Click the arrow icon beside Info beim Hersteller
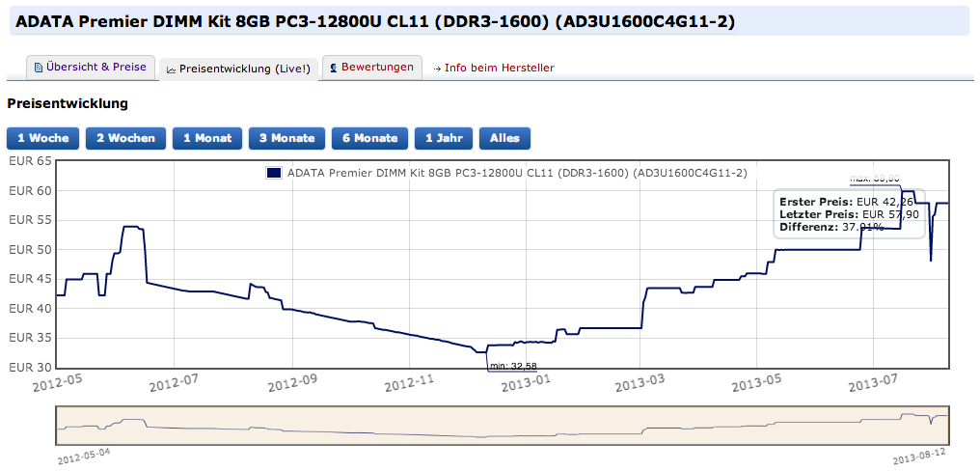The width and height of the screenshot is (980, 471). (437, 69)
